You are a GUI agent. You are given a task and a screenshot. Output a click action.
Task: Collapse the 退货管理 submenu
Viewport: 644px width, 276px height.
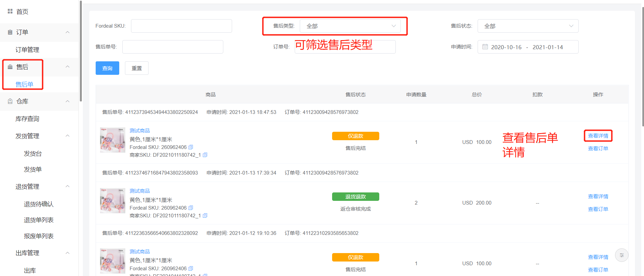coord(67,186)
